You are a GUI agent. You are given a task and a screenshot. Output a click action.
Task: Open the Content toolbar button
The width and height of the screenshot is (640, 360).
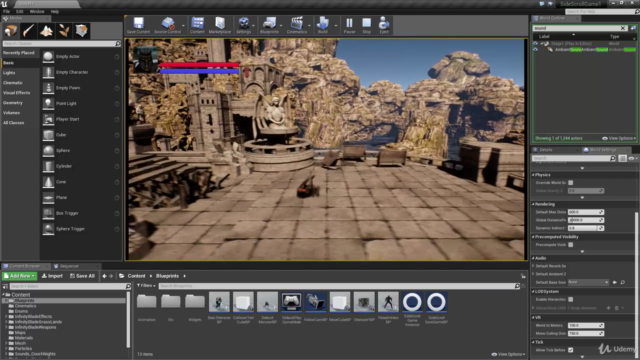(x=197, y=25)
